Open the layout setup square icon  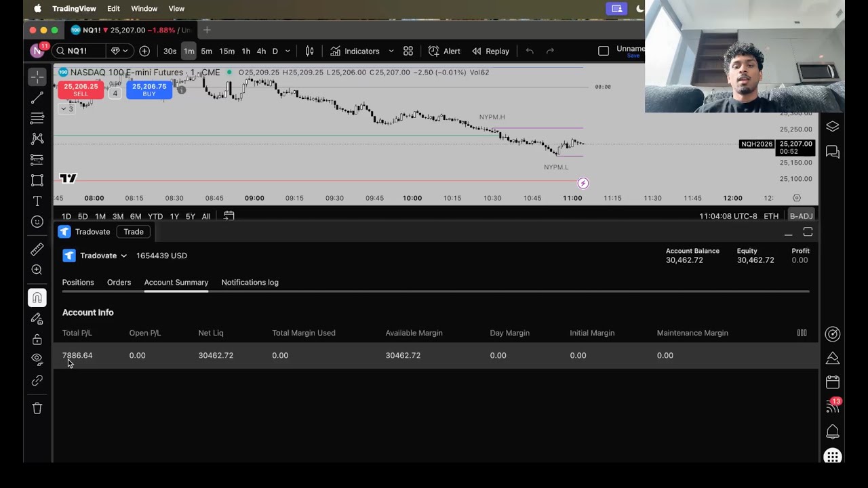click(x=604, y=51)
